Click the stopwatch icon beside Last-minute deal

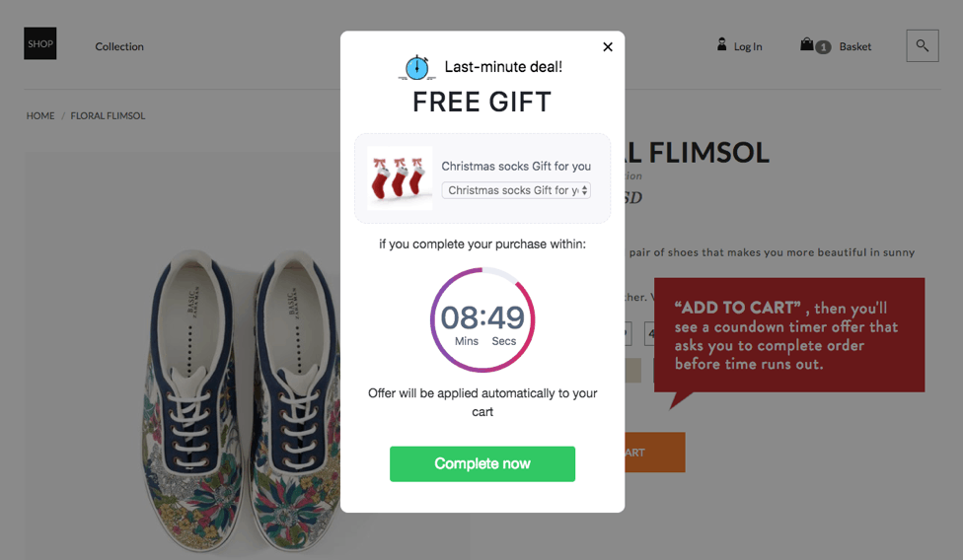point(417,67)
